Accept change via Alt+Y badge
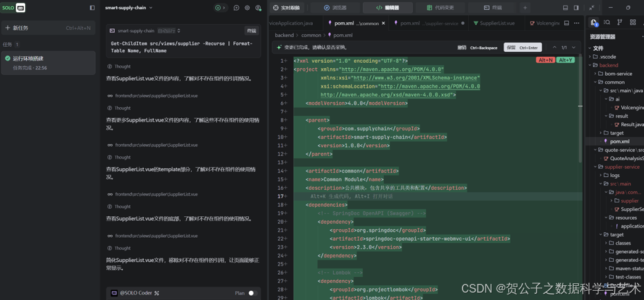Viewport: 644px width, 300px height. pyautogui.click(x=565, y=60)
